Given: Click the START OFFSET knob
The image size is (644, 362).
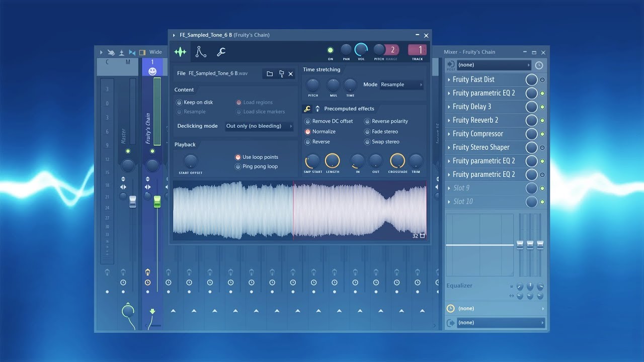Looking at the screenshot, I should click(190, 161).
